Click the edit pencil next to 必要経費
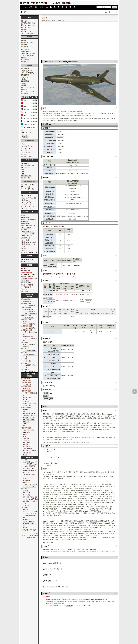 point(50,128)
